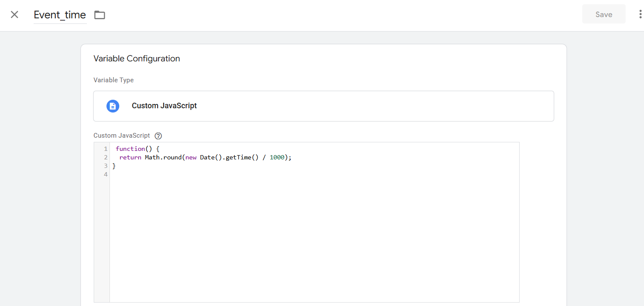644x306 pixels.
Task: Click line number 2 in the editor gutter
Action: coord(105,157)
